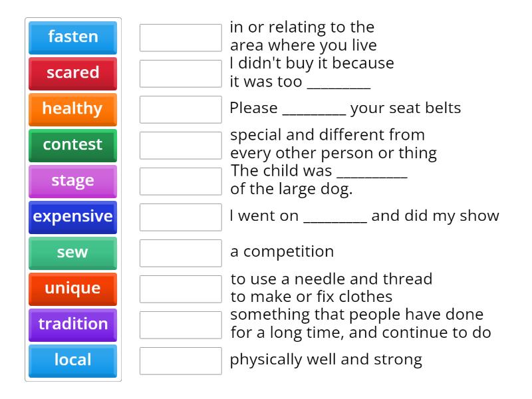
Task: Click the blue "local" word tile
Action: click(72, 360)
